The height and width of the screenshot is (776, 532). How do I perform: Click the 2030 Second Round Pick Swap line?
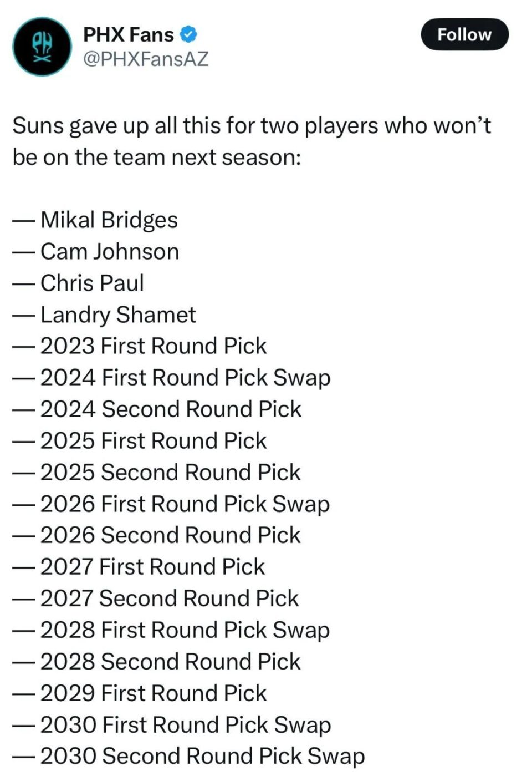[x=202, y=756]
